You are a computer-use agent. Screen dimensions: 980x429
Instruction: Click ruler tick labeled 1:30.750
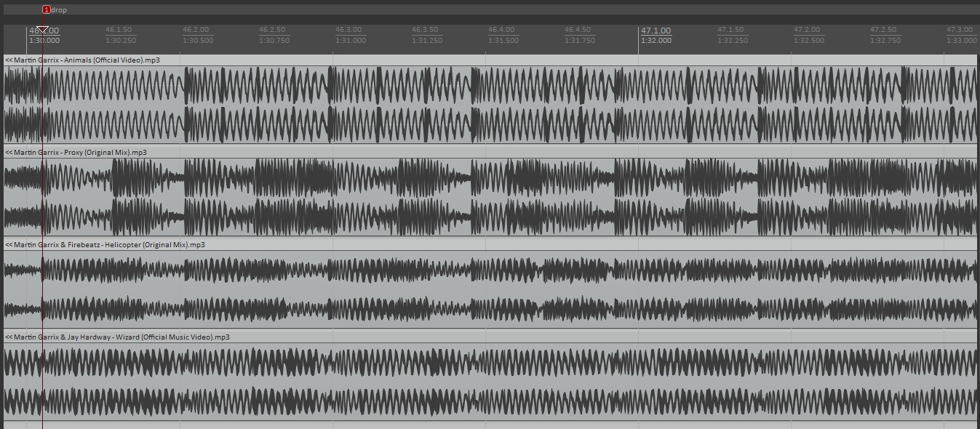point(274,41)
